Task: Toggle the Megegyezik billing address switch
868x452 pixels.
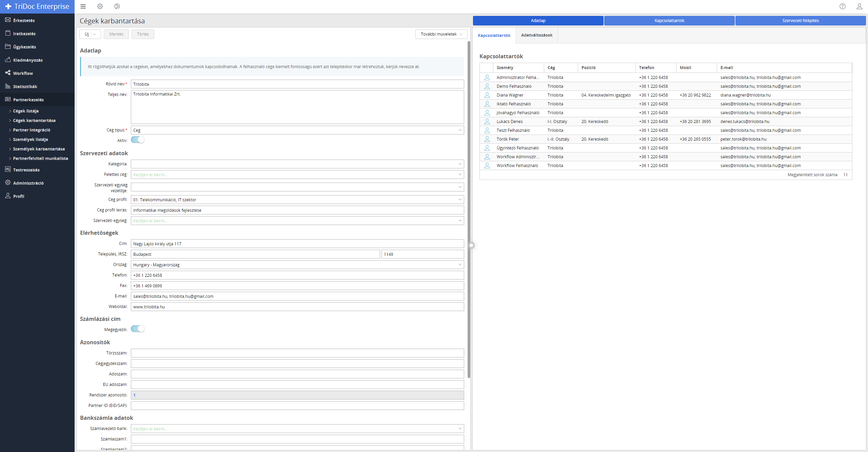Action: [138, 329]
